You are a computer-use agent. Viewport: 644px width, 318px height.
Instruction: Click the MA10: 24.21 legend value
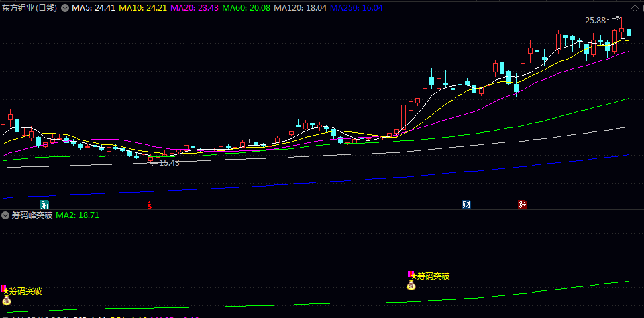[143, 8]
